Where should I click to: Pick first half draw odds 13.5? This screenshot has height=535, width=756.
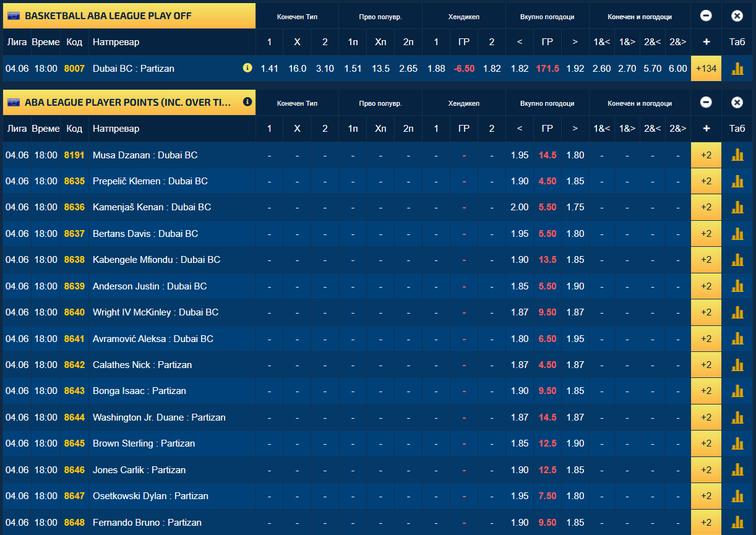[380, 69]
